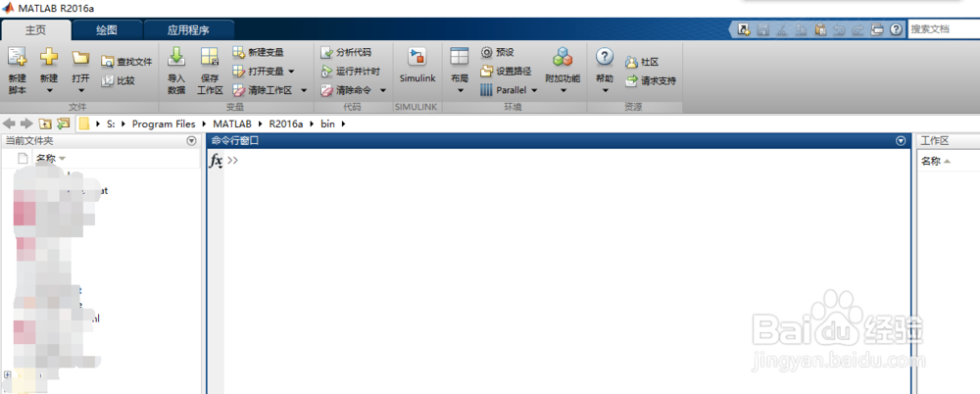
Task: Click the 布局 (Layout) icon
Action: [x=460, y=58]
